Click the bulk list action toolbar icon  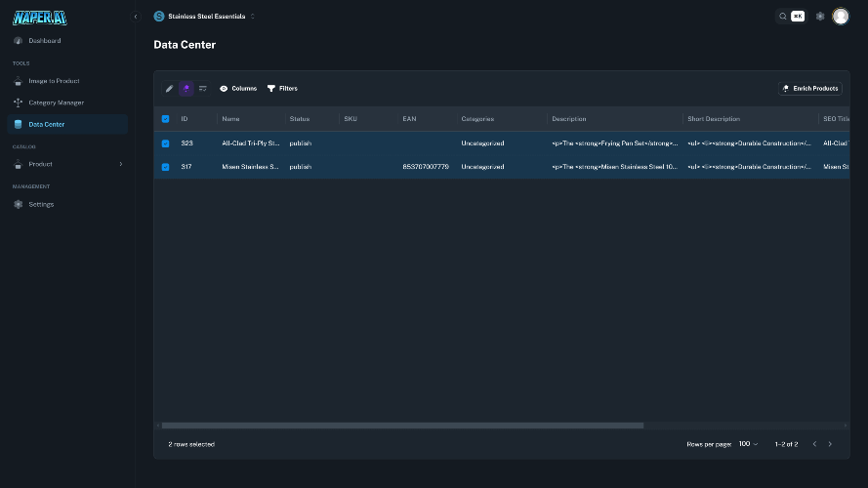click(x=203, y=89)
